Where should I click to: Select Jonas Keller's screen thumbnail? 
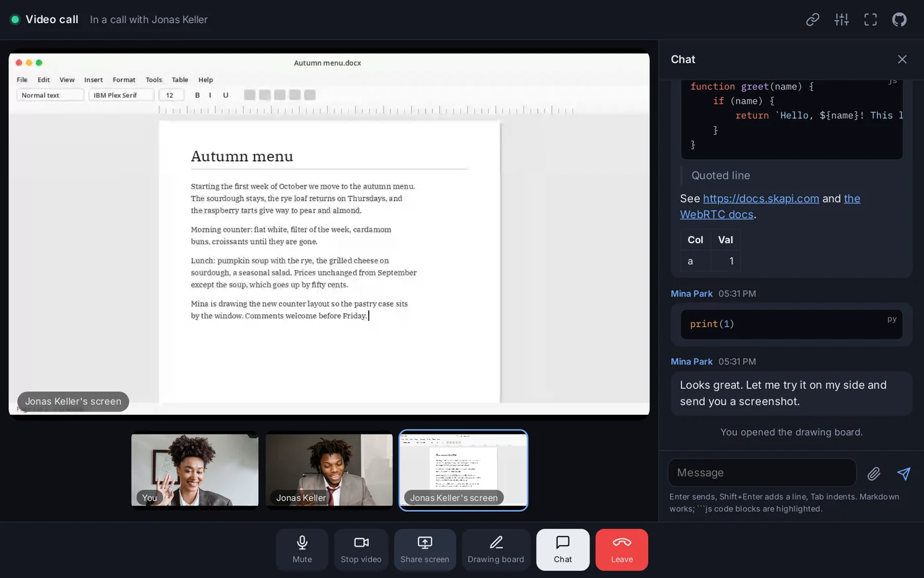click(x=463, y=470)
